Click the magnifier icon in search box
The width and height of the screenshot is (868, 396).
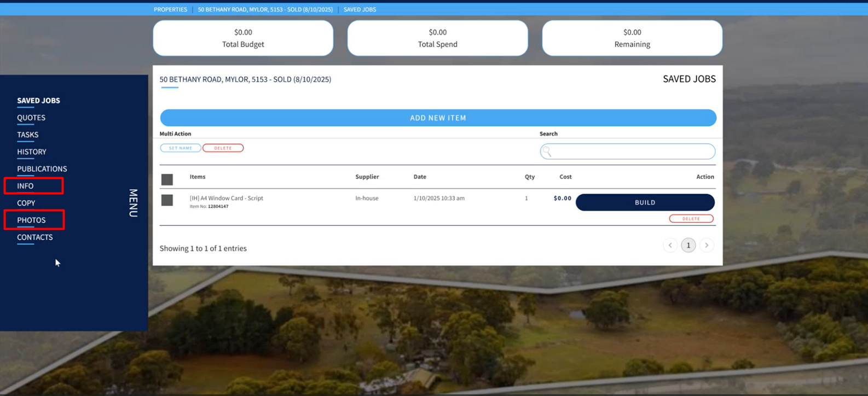click(x=547, y=152)
